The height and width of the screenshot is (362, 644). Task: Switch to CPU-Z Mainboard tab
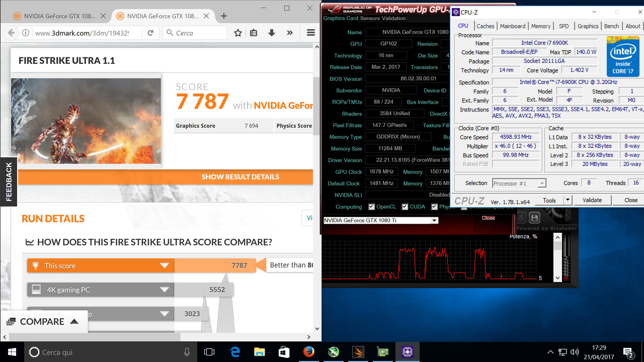tap(513, 26)
